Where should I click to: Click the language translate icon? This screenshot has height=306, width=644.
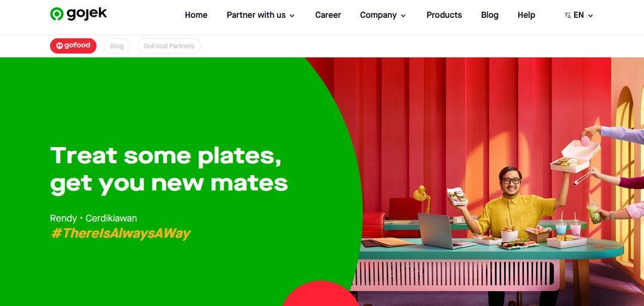point(568,15)
